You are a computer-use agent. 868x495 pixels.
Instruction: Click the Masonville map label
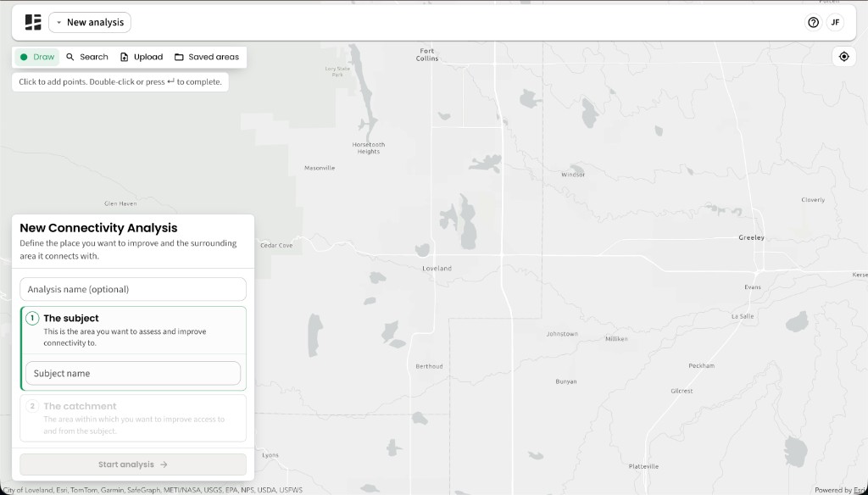(x=320, y=168)
